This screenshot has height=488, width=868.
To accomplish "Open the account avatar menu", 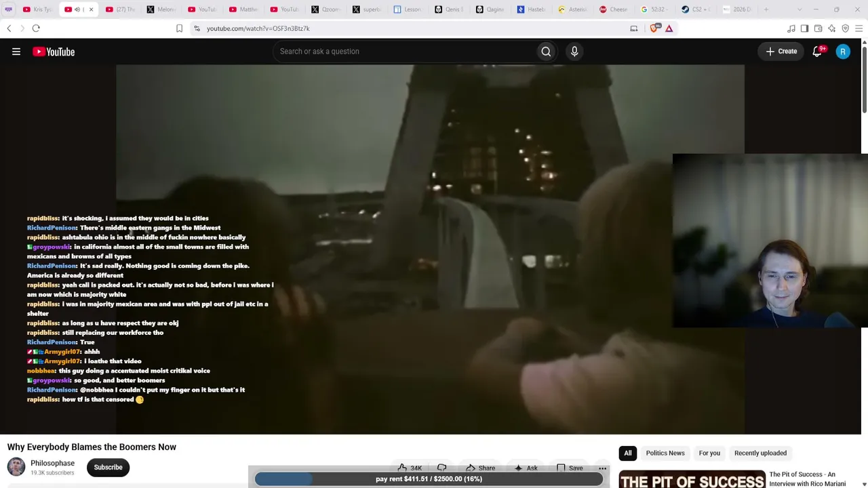I will (843, 52).
